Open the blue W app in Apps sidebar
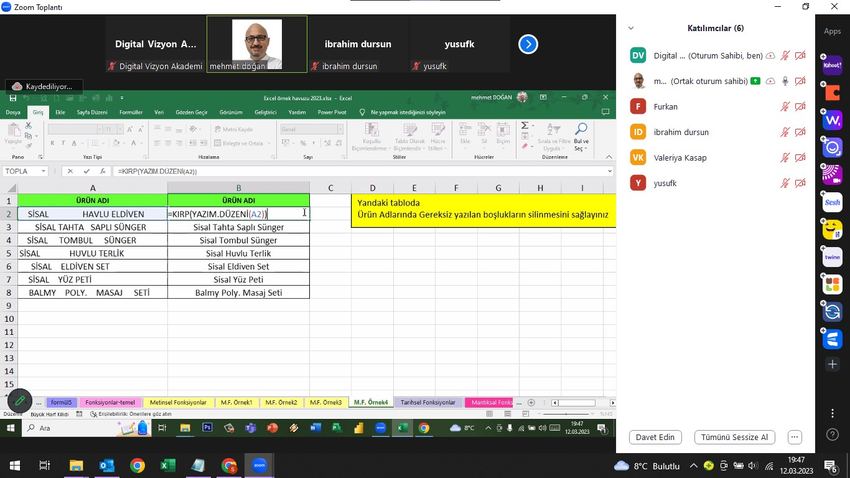The height and width of the screenshot is (478, 850). [x=832, y=120]
